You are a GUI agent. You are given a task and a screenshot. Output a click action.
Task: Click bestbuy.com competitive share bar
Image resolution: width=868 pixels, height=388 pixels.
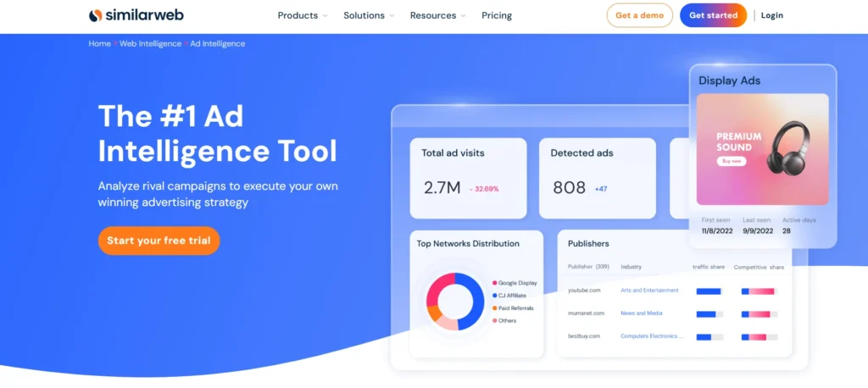[759, 337]
